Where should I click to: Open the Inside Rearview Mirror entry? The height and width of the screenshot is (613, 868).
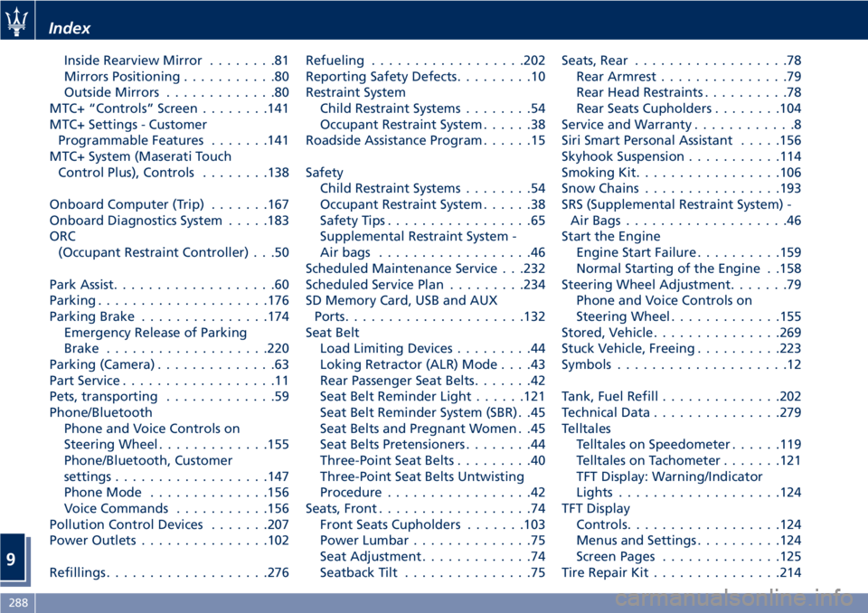pyautogui.click(x=176, y=61)
